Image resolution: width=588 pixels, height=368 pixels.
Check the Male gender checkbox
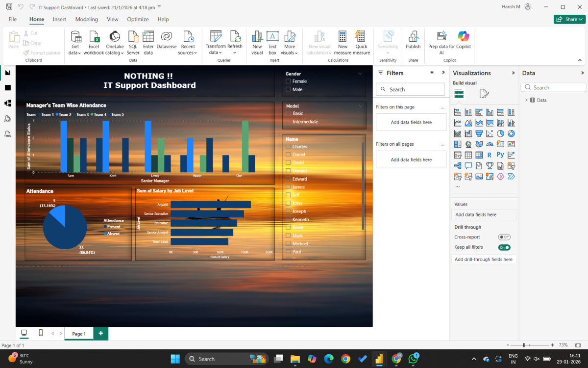288,89
